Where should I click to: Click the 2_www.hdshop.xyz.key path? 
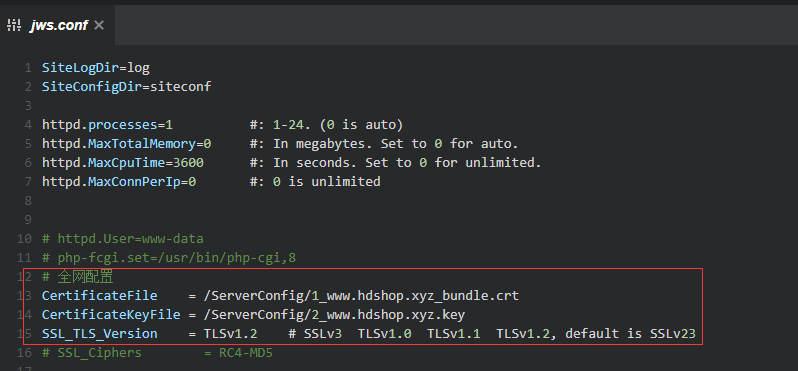tap(334, 315)
